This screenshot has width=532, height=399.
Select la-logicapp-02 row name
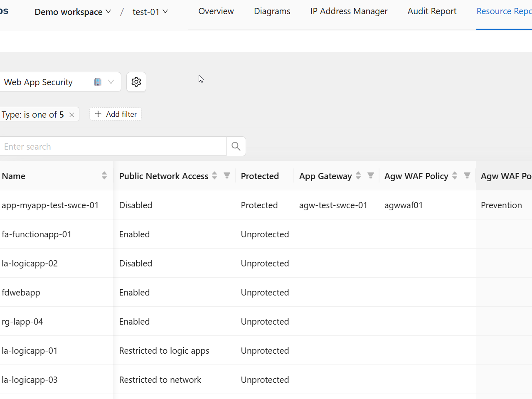[x=30, y=263]
